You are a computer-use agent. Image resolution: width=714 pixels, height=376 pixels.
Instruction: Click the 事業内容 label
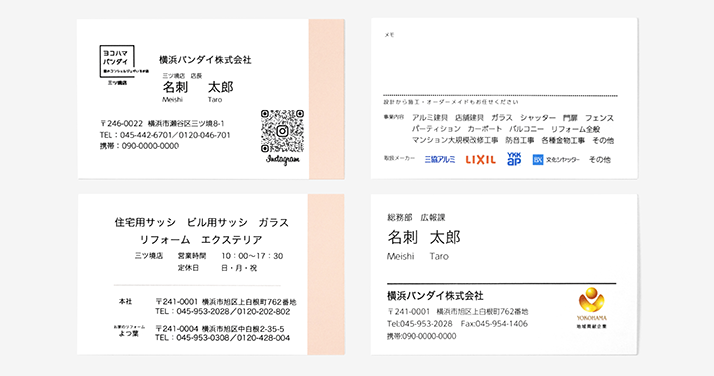point(393,117)
